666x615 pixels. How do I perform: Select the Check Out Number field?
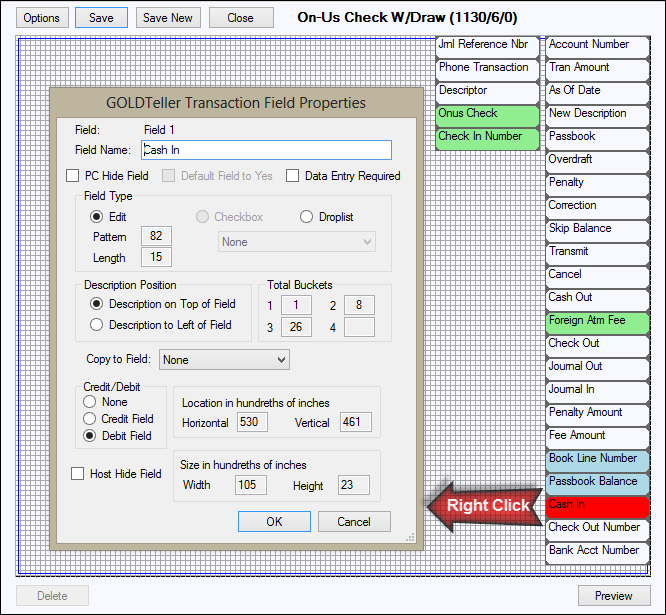[x=597, y=529]
